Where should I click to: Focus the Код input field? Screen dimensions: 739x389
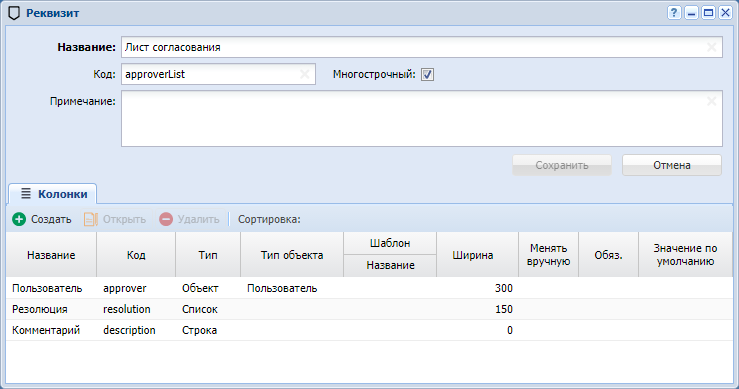[x=218, y=74]
